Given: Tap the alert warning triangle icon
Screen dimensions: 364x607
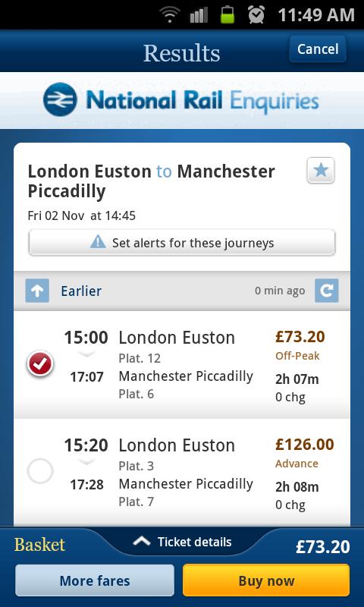Looking at the screenshot, I should click(x=98, y=242).
